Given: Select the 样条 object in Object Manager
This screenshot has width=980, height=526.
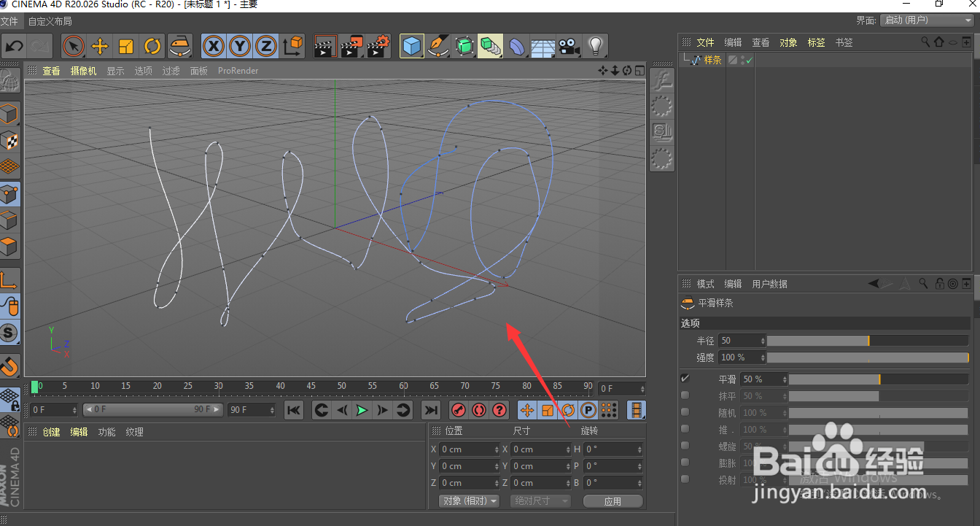Looking at the screenshot, I should pos(712,61).
